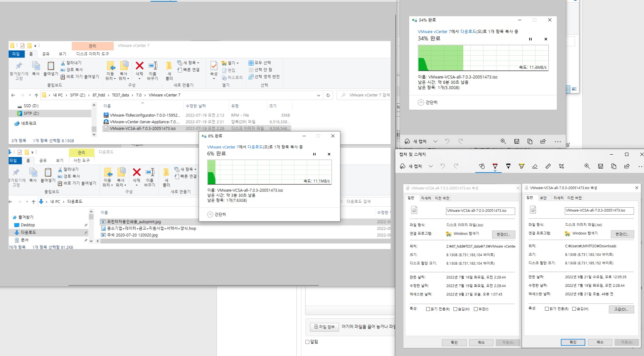
Task: Open 보기 tab in 다운로드 explorer
Action: point(60,160)
